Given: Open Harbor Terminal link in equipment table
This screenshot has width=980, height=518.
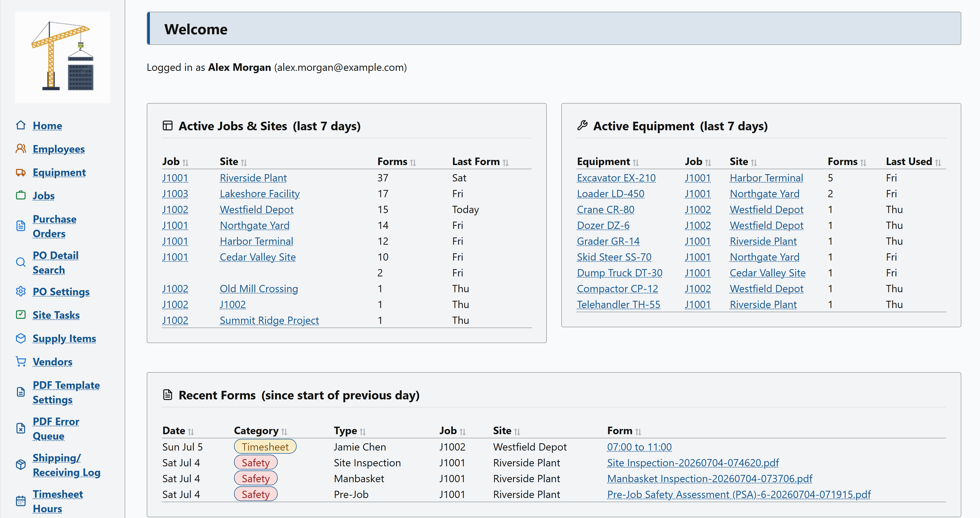Looking at the screenshot, I should coord(766,178).
